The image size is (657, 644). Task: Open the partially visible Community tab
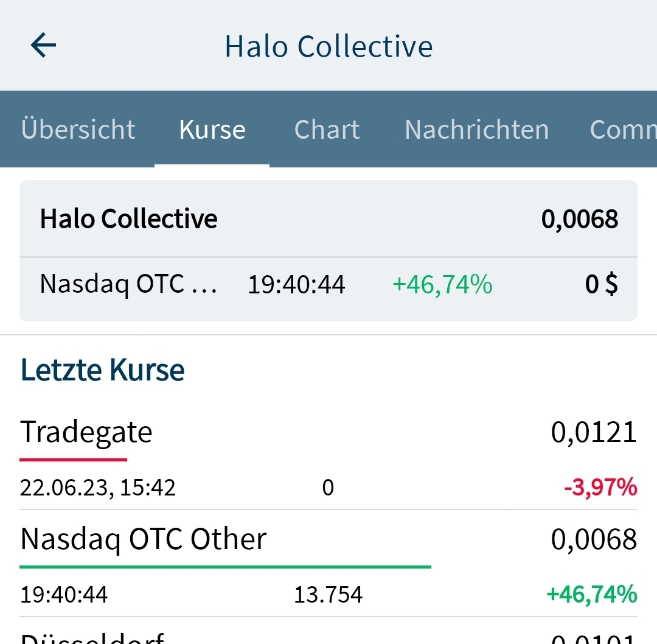click(x=627, y=129)
